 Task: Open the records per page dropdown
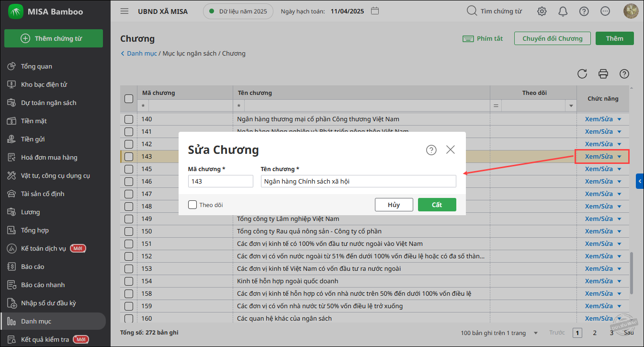click(536, 333)
